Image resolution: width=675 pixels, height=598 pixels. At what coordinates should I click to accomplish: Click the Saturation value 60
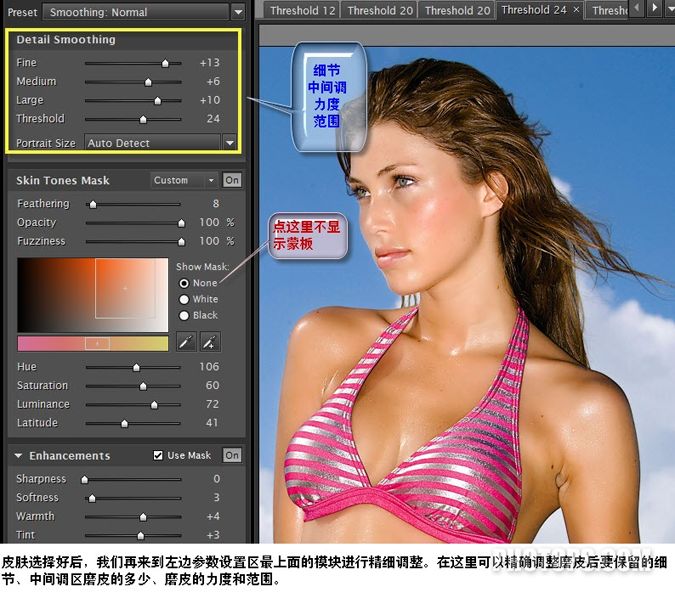(213, 385)
